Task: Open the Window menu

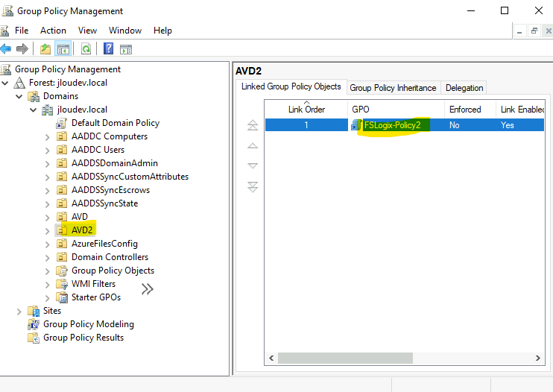Action: click(x=125, y=31)
